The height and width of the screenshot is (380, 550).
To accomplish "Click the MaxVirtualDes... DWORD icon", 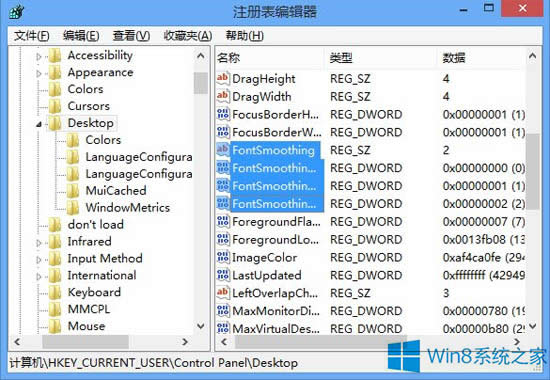I will click(x=223, y=328).
